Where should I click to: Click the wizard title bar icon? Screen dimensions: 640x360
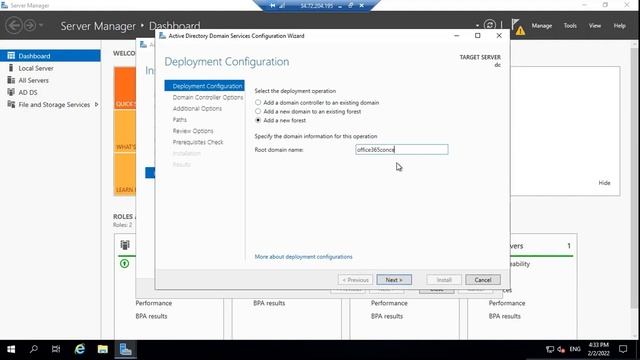tap(162, 36)
